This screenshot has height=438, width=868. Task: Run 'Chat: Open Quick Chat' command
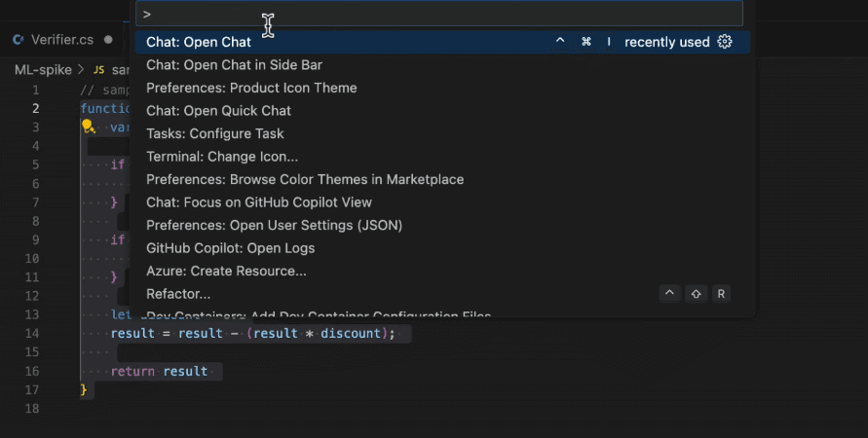point(442,111)
